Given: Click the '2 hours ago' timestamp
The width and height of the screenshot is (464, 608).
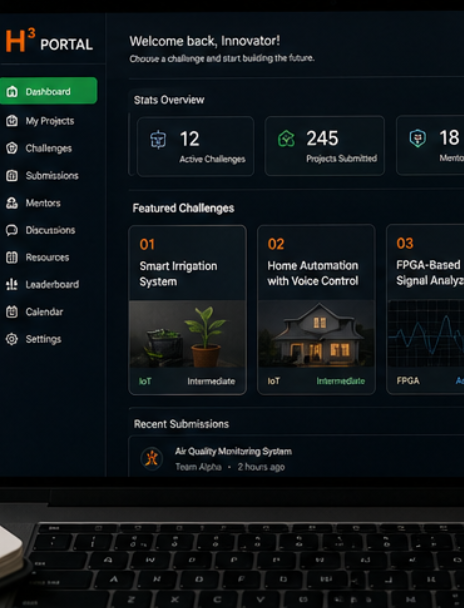Looking at the screenshot, I should 261,467.
